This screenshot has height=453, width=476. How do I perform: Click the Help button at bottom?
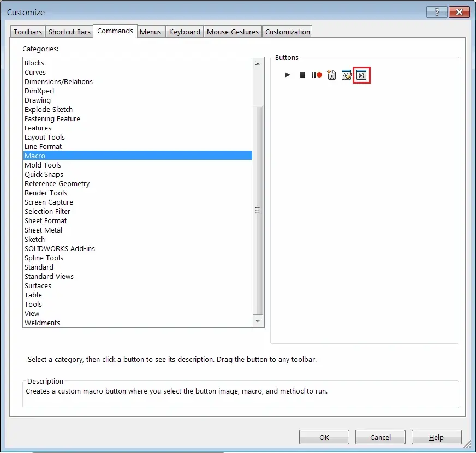[436, 437]
